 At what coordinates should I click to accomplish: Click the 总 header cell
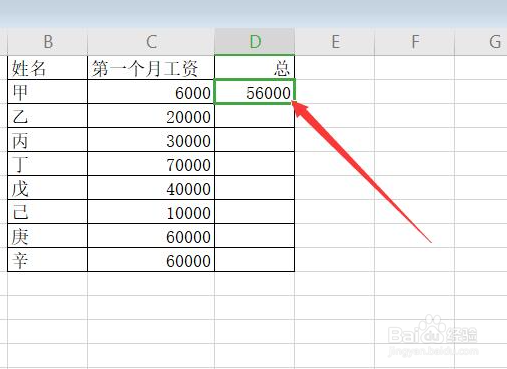[255, 68]
